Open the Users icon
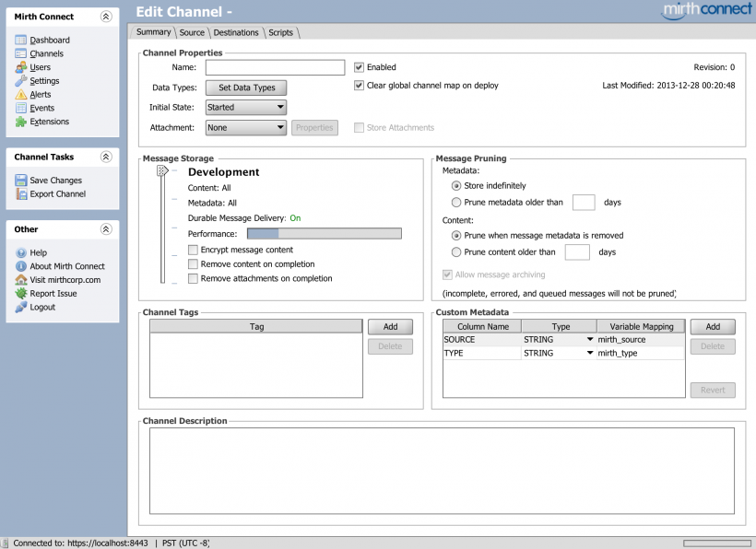Viewport: 756px width, 549px height. coord(21,67)
